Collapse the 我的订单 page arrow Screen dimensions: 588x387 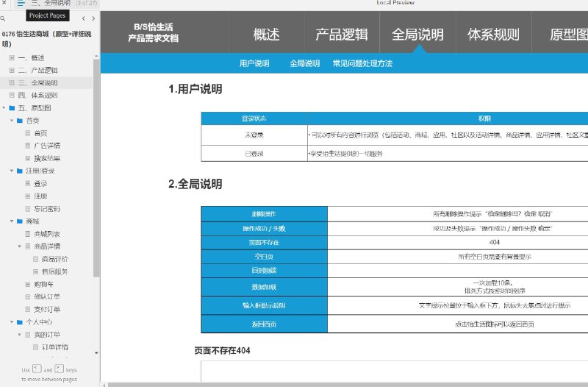(20, 335)
